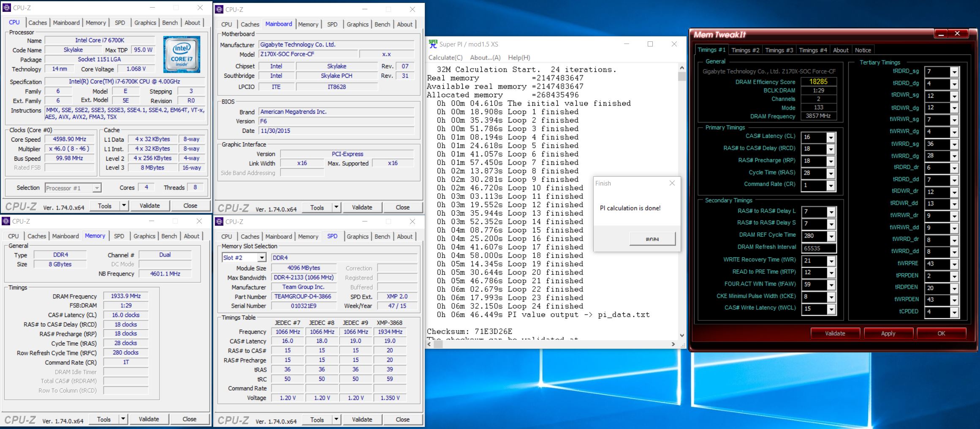980x429 pixels.
Task: Click the BIOS Version F6 field in CPU-Z
Action: click(x=337, y=121)
